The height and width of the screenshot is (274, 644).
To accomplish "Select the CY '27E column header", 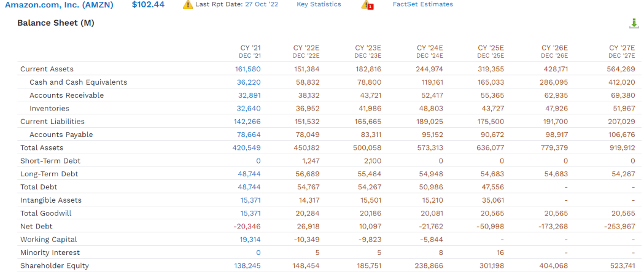I will [621, 51].
